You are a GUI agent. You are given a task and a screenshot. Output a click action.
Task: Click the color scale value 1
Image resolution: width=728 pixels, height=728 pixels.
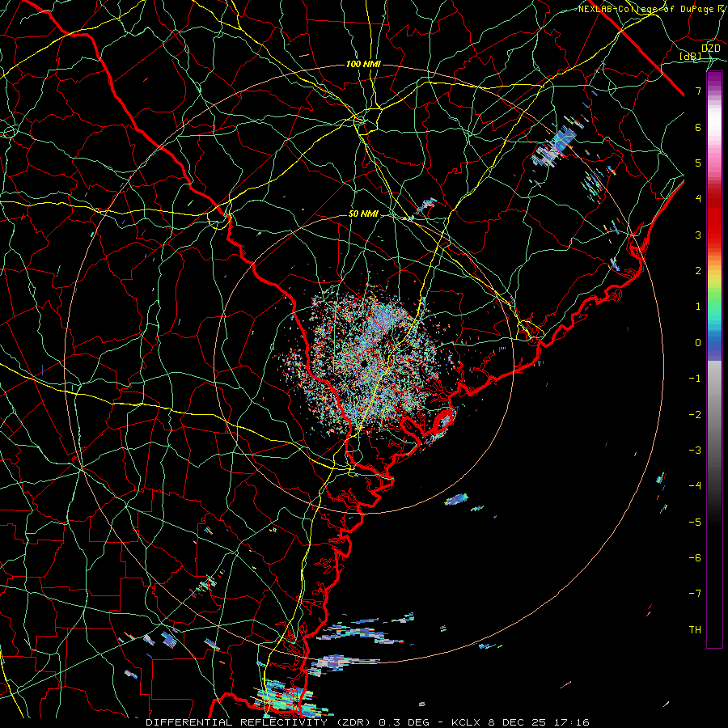pyautogui.click(x=698, y=307)
